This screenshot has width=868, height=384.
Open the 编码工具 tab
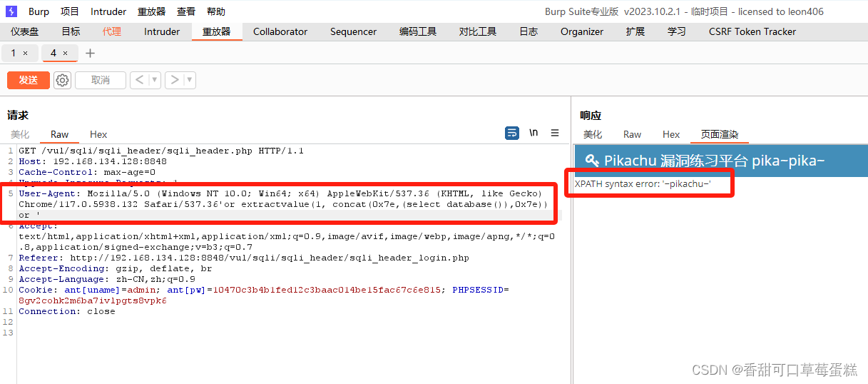coord(418,31)
